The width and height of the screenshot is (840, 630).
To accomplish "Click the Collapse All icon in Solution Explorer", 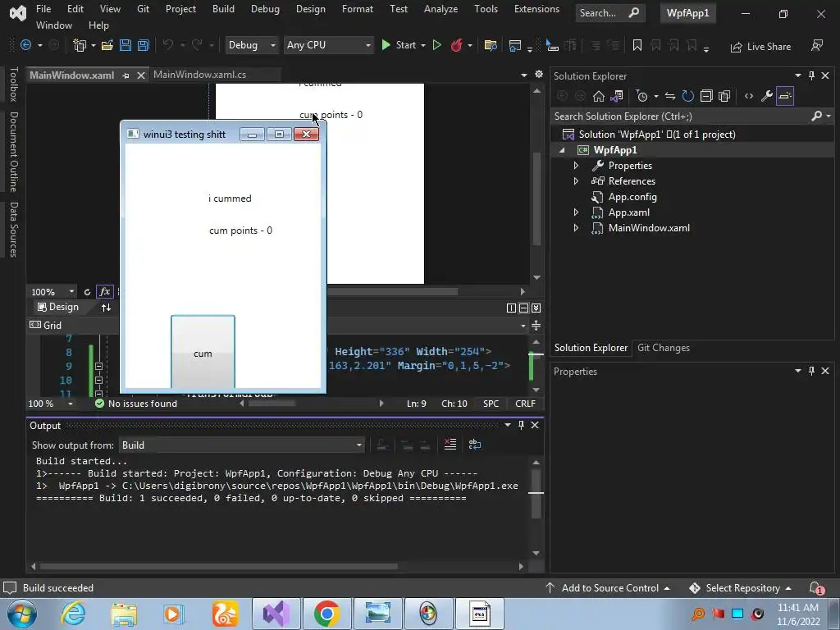I will [706, 96].
